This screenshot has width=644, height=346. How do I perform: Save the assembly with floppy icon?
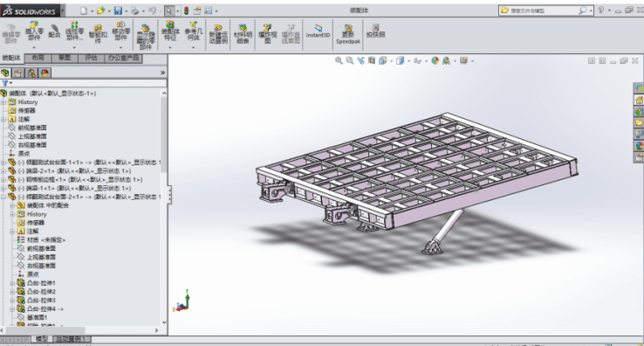(x=118, y=10)
